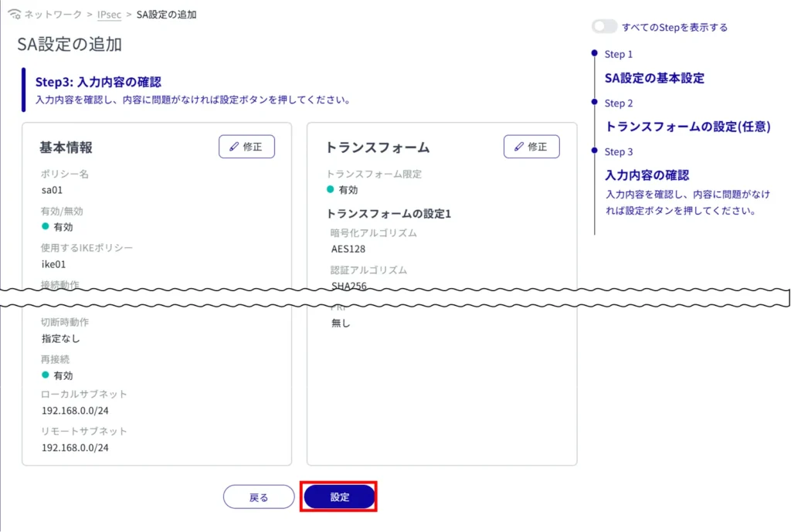This screenshot has width=791, height=532.
Task: Go to the IPsec breadcrumb link
Action: click(109, 15)
